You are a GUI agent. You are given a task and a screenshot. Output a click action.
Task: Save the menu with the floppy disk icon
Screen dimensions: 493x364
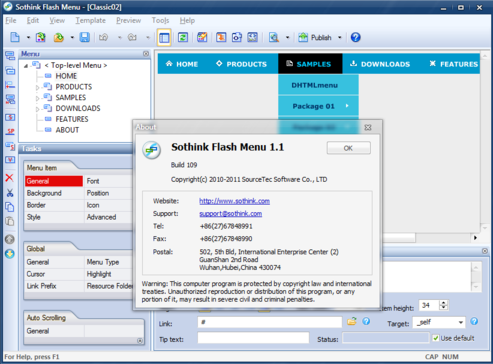(85, 37)
